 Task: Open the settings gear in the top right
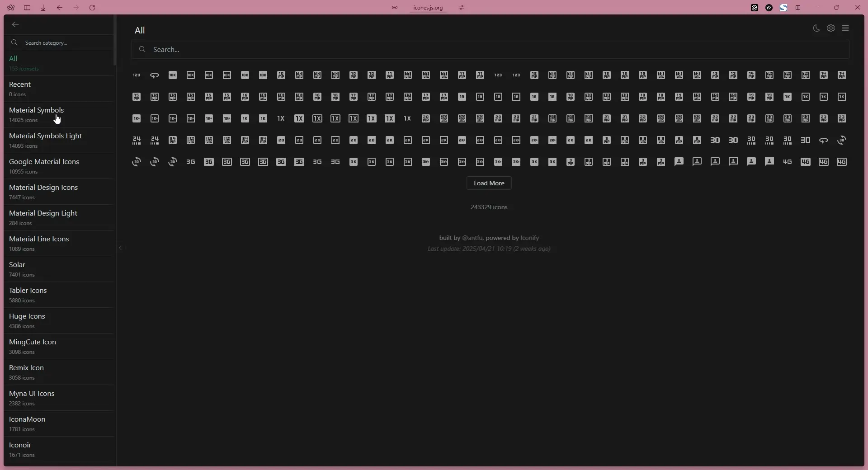832,28
